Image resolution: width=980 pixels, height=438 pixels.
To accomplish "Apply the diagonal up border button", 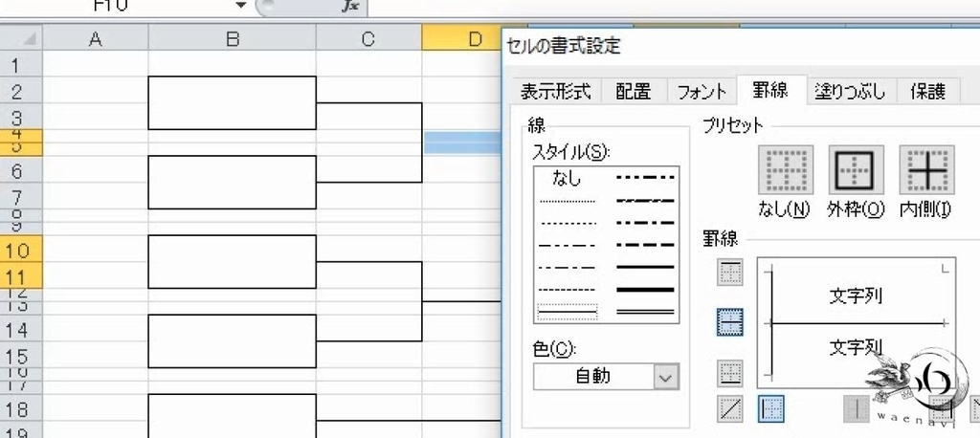I will click(730, 409).
